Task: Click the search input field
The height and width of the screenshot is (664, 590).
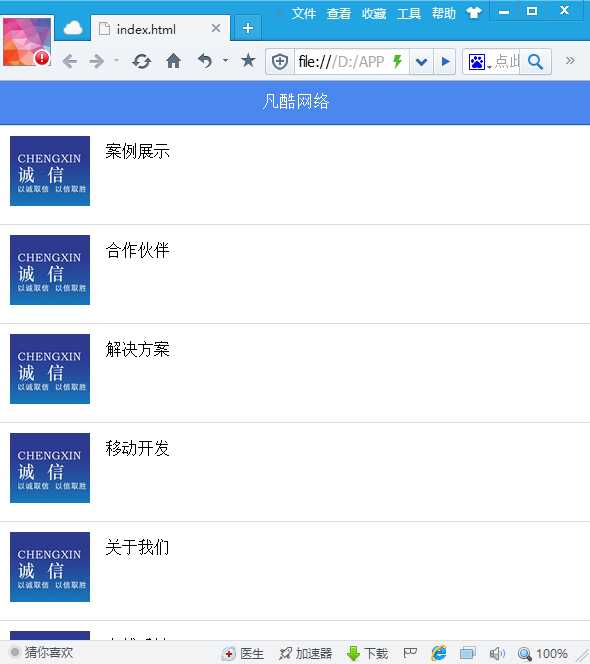Action: point(507,62)
